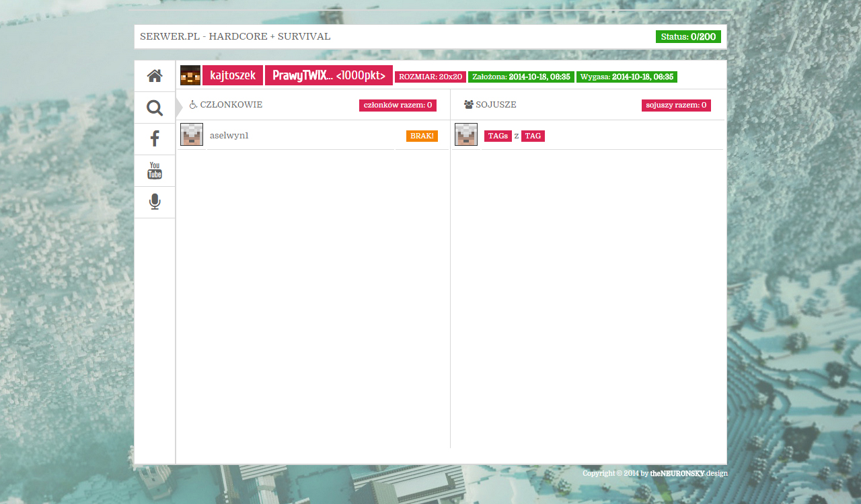Click the CZŁONKOWIE section heading

point(231,105)
